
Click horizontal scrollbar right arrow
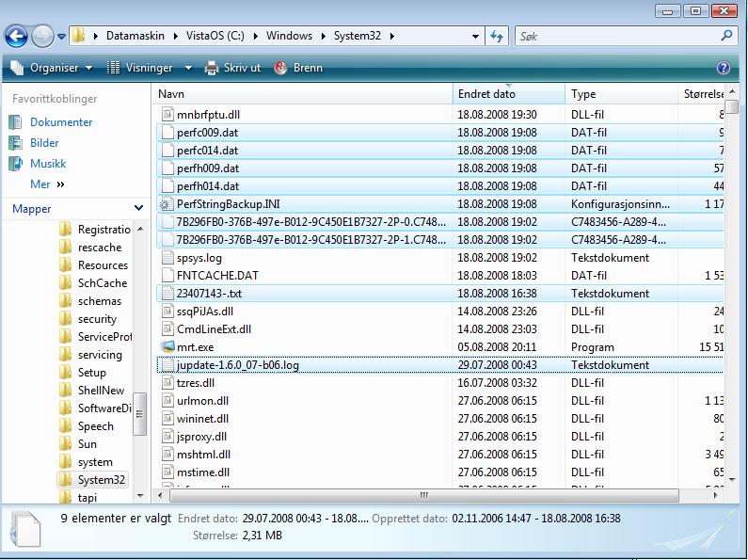click(715, 495)
